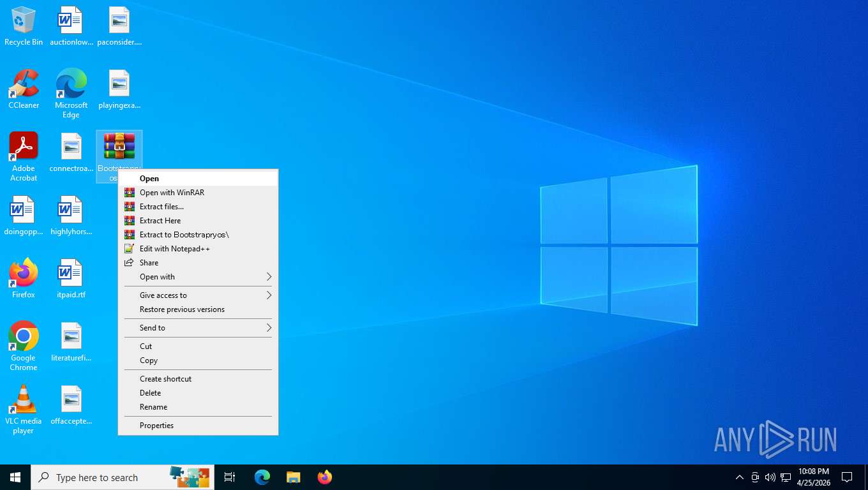Viewport: 868px width, 490px height.
Task: Choose Cut from the context menu
Action: 198,346
